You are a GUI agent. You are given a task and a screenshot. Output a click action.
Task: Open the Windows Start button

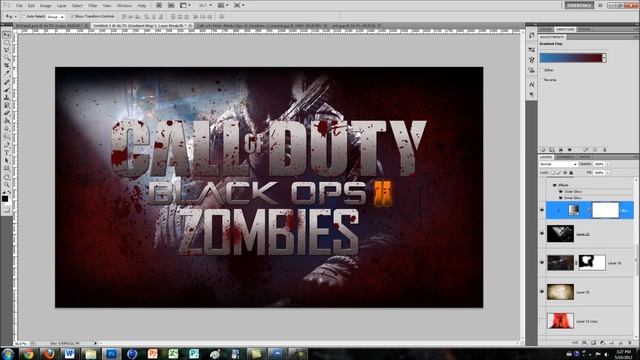(x=8, y=353)
